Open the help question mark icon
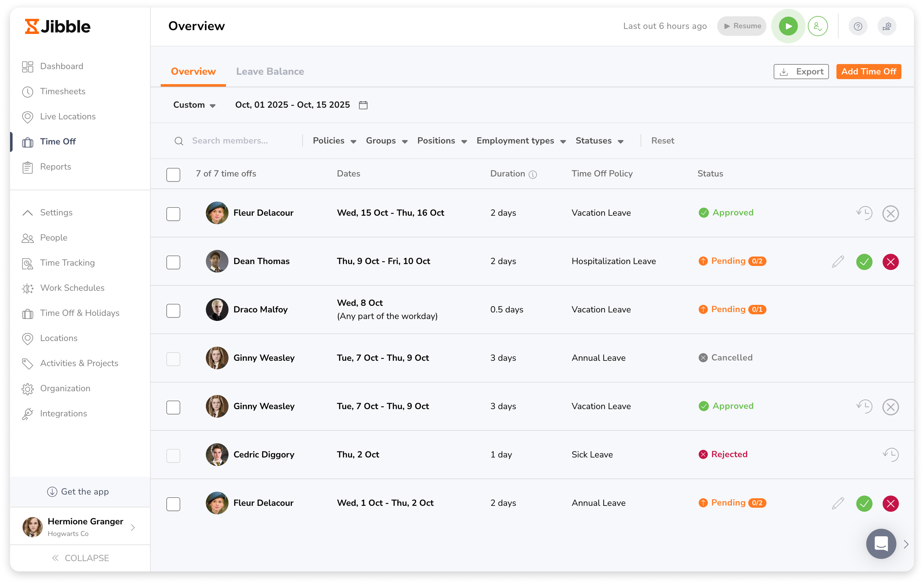This screenshot has height=584, width=924. click(858, 26)
